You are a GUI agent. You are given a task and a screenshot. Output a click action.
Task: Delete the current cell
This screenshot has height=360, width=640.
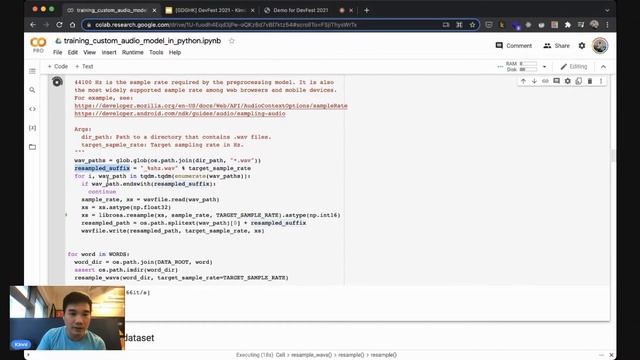pos(590,81)
